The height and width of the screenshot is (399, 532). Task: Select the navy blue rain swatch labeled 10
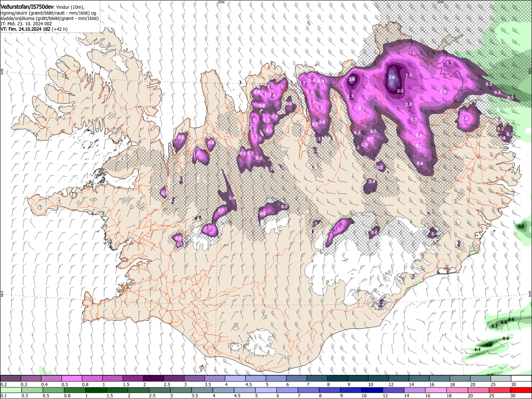pos(372,390)
